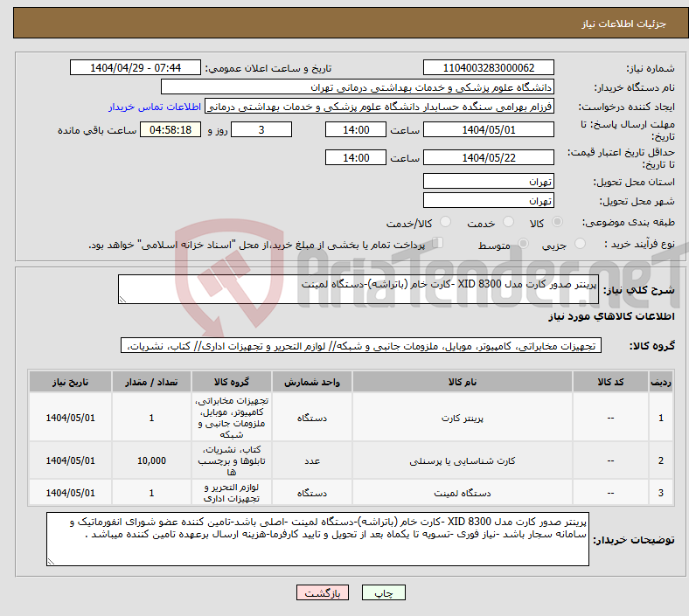Click the remaining days field showing 3
689x616 pixels.
tap(261, 129)
